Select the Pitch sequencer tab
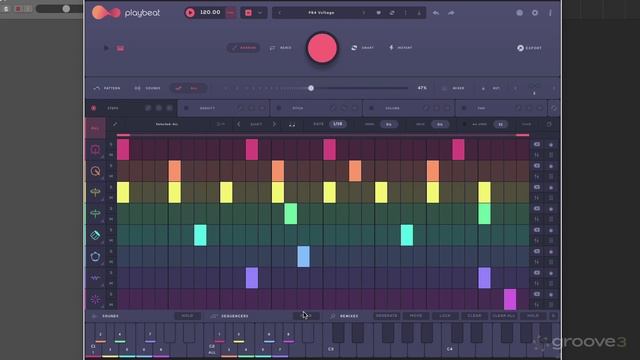Screen dimensions: 640x360 pyautogui.click(x=316, y=108)
